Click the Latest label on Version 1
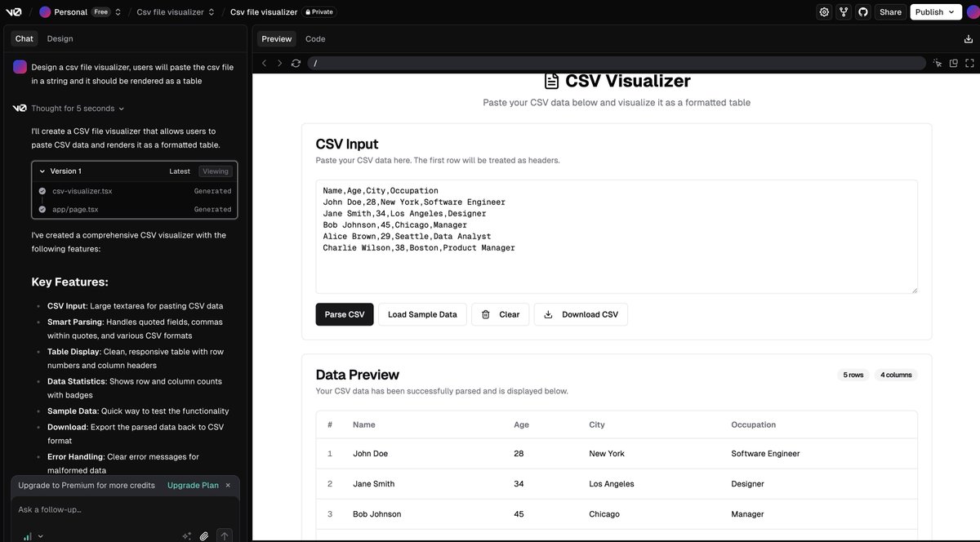Viewport: 980px width, 542px height. [180, 171]
